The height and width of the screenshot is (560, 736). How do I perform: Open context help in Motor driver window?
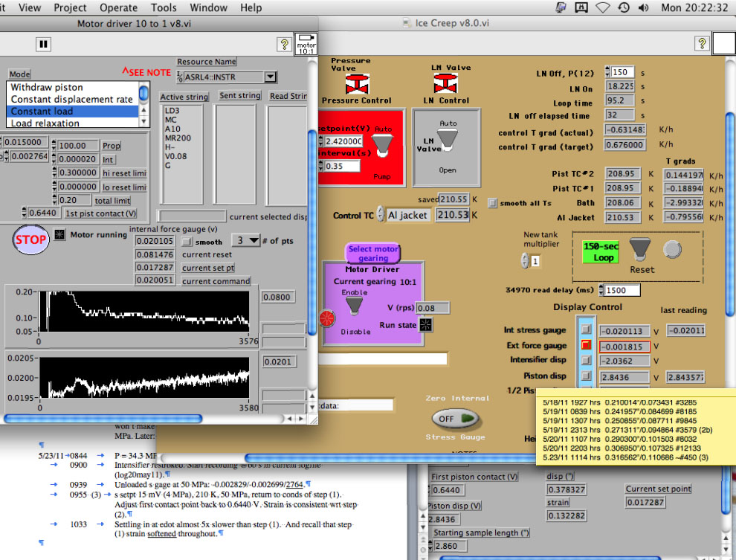tap(283, 44)
